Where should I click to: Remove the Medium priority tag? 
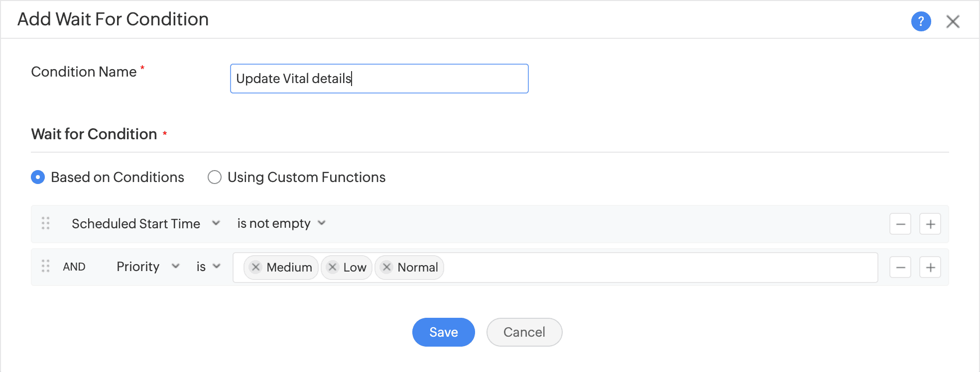[255, 267]
